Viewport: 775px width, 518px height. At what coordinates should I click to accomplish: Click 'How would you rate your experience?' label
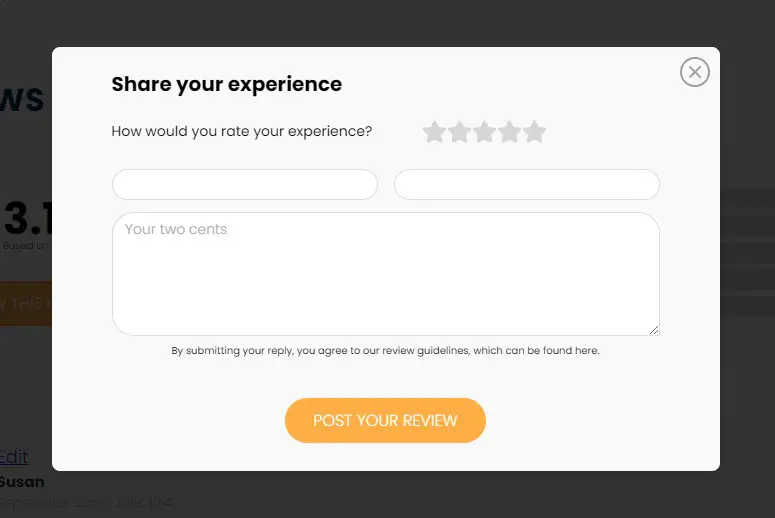click(241, 131)
